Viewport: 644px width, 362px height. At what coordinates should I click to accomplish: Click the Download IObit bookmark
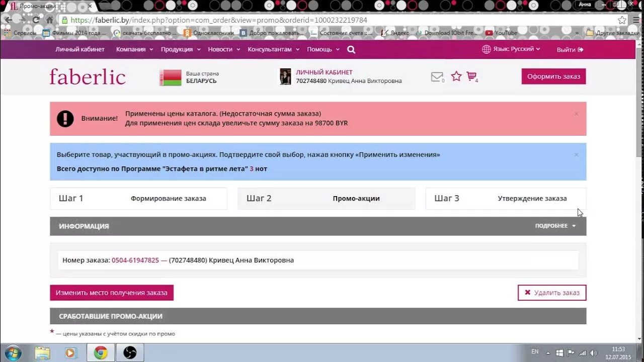446,33
